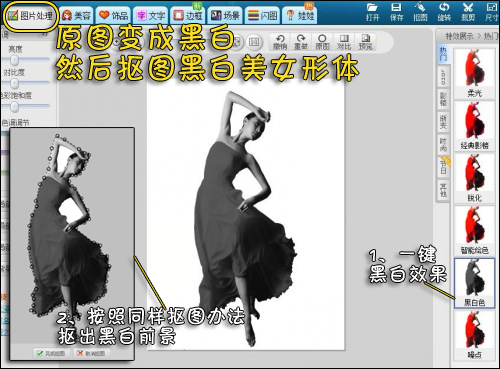Click the round fit-view icon left of 撤销
Viewport: 500px width, 369px height.
(254, 42)
